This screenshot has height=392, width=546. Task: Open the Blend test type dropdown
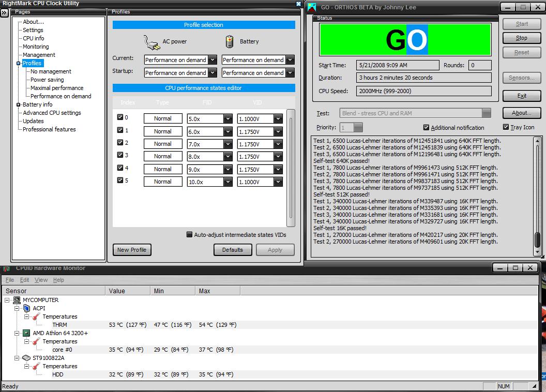(x=487, y=113)
